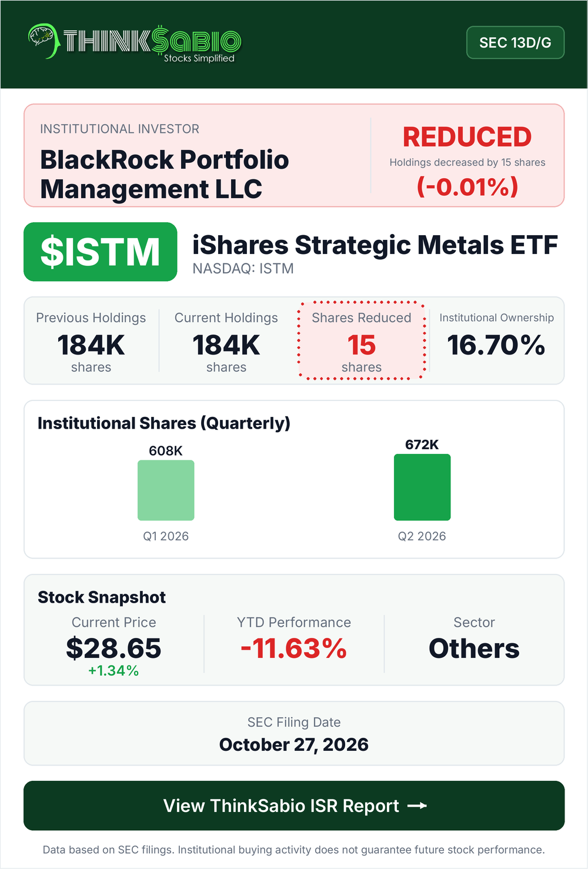The image size is (588, 869).
Task: Select the Q1 2026 light green bar
Action: [166, 490]
